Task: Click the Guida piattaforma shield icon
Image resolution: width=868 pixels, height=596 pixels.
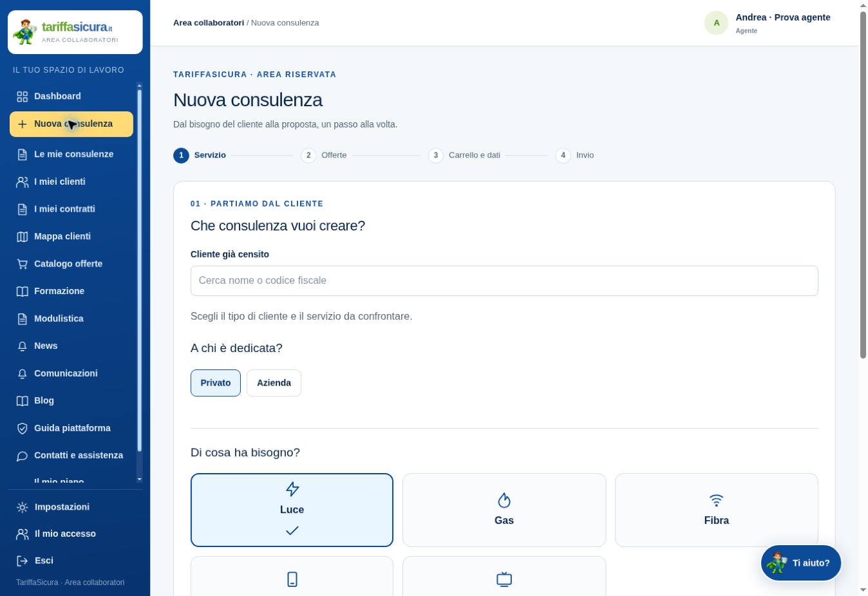Action: 23,429
